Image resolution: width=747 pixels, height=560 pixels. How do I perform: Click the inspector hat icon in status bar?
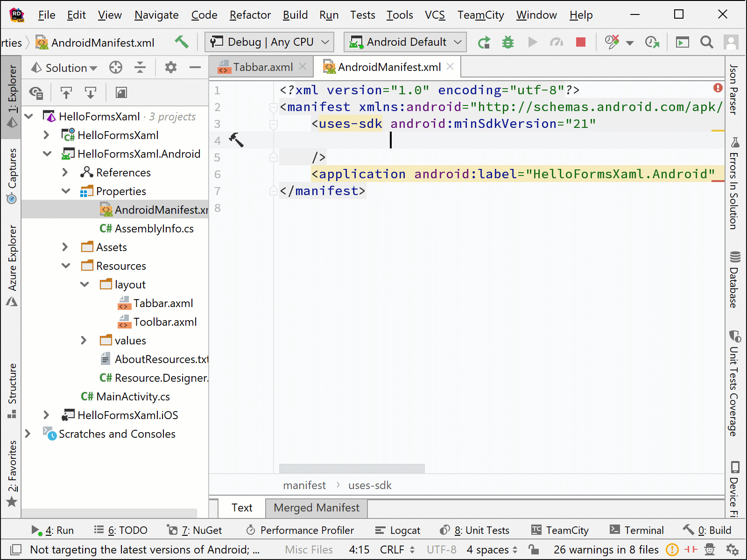710,550
